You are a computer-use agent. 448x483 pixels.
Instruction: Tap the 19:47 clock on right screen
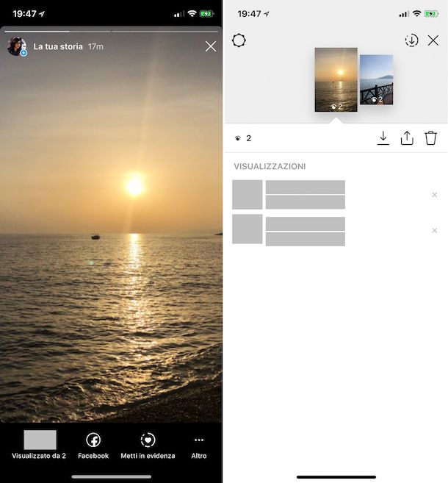(249, 14)
